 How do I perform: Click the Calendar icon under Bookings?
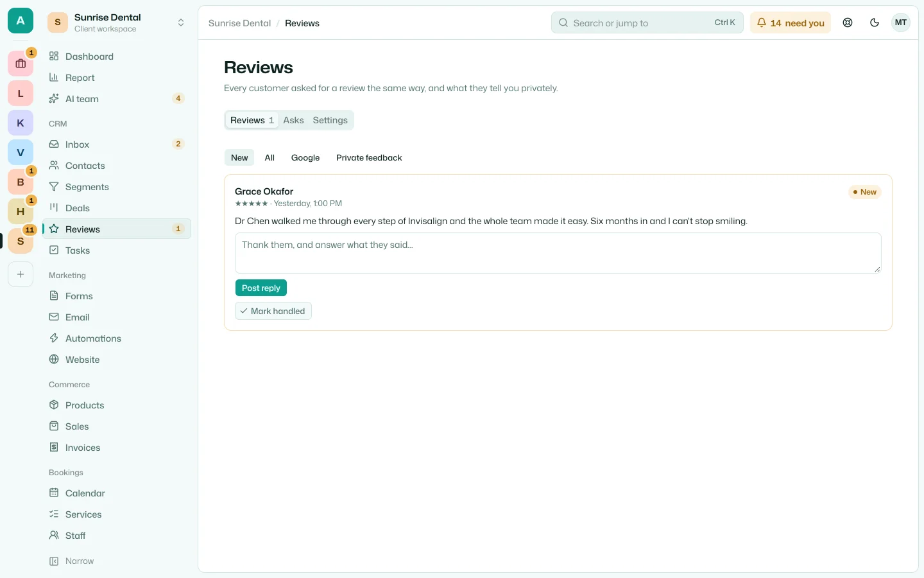(x=54, y=493)
